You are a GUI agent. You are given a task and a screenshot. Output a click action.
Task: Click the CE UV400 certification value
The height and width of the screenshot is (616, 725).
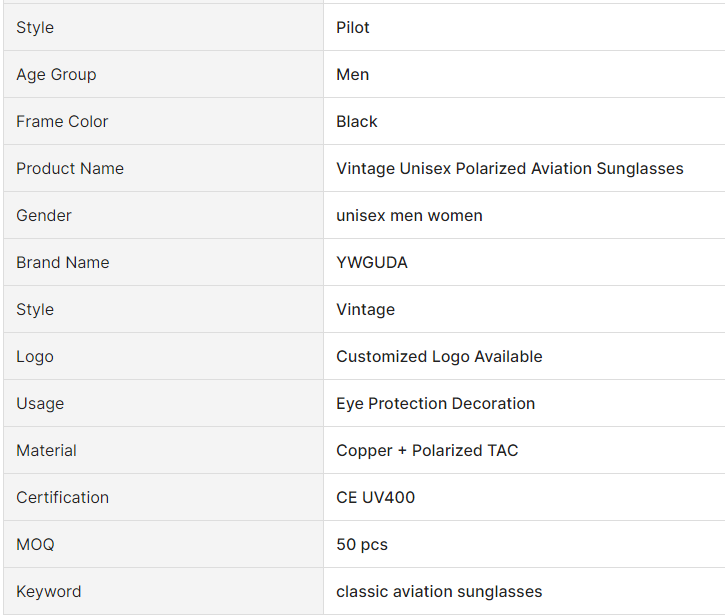[375, 498]
